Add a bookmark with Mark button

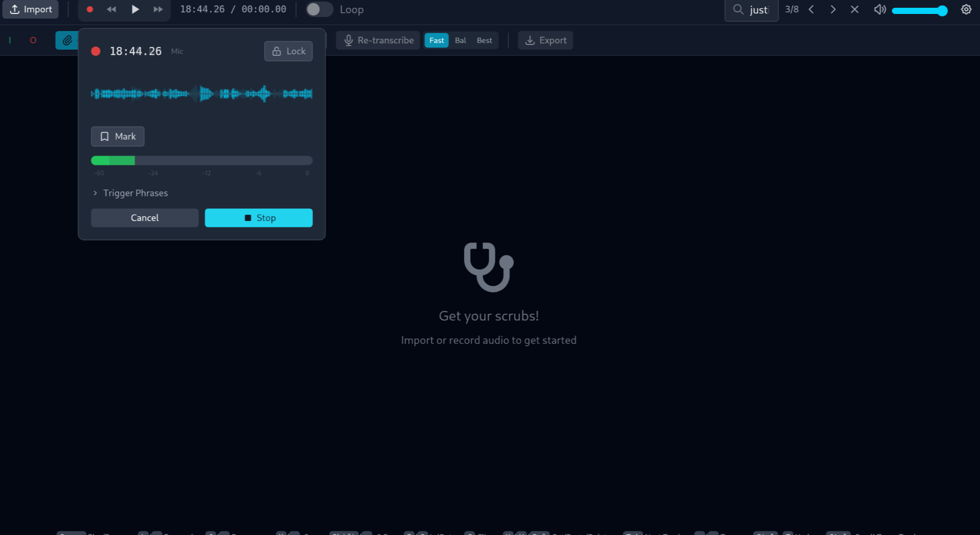(x=118, y=136)
